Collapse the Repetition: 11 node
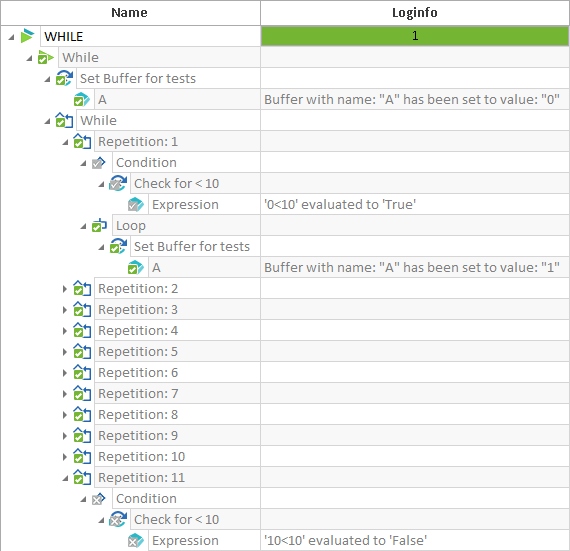The height and width of the screenshot is (551, 570). click(65, 479)
